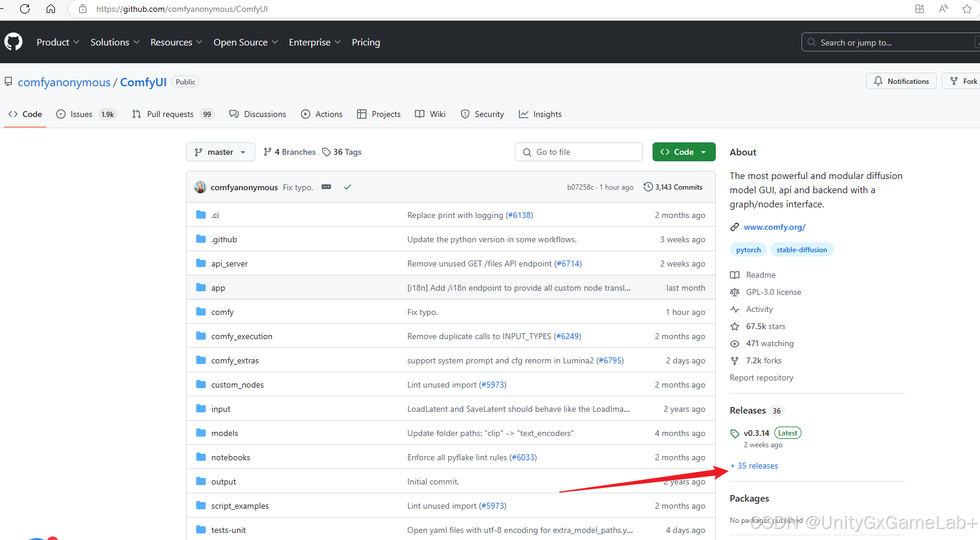This screenshot has width=980, height=540.
Task: Open the read aloud icon in address bar
Action: [943, 9]
